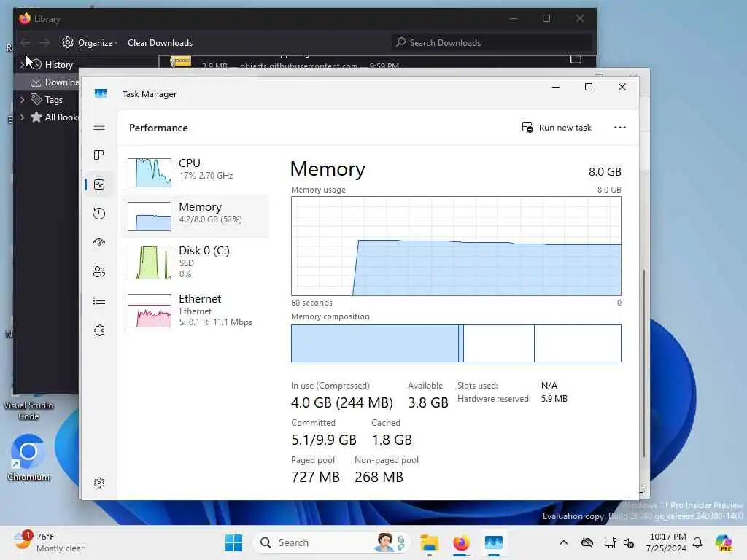Click "727 MB" paged pool value

(315, 477)
